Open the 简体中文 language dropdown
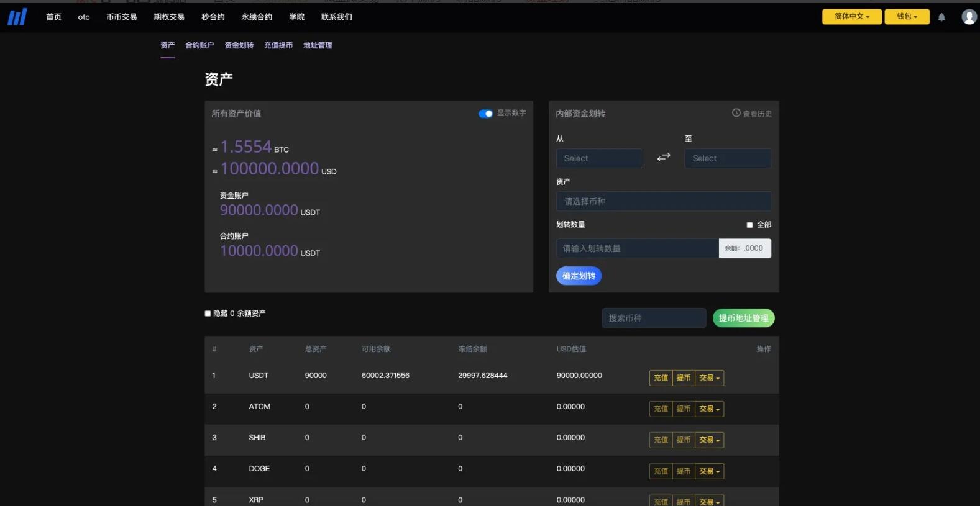 coord(851,17)
